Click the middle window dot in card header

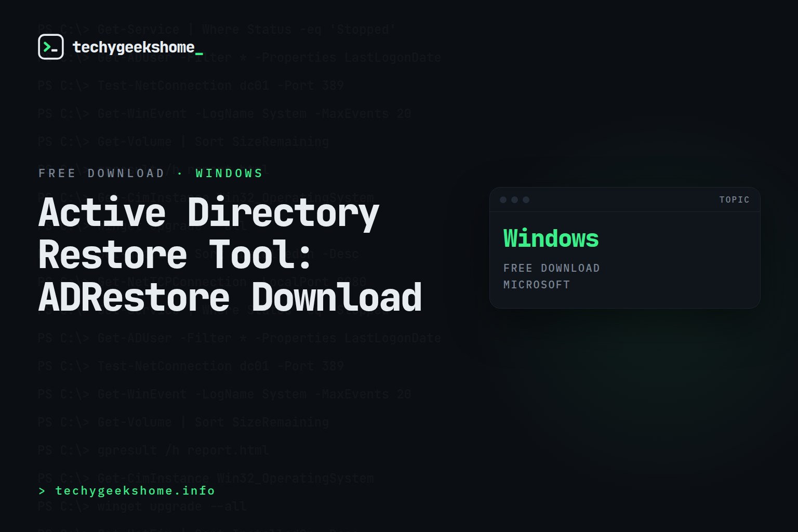(x=514, y=199)
